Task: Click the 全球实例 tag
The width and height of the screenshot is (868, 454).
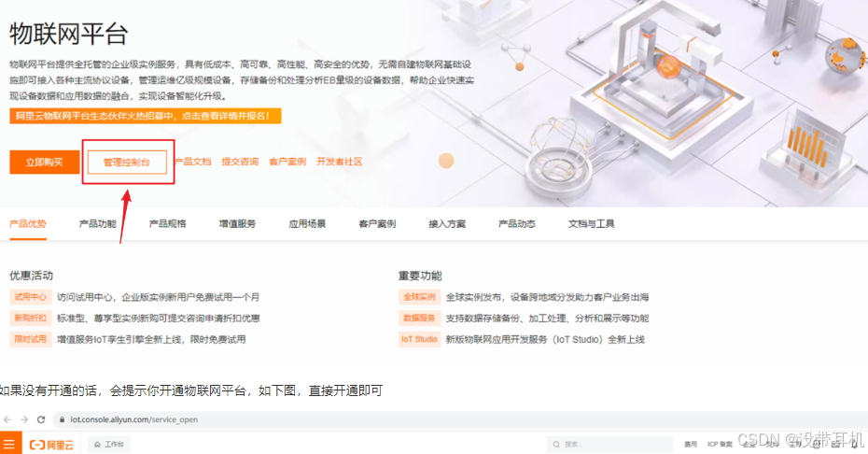Action: 420,297
